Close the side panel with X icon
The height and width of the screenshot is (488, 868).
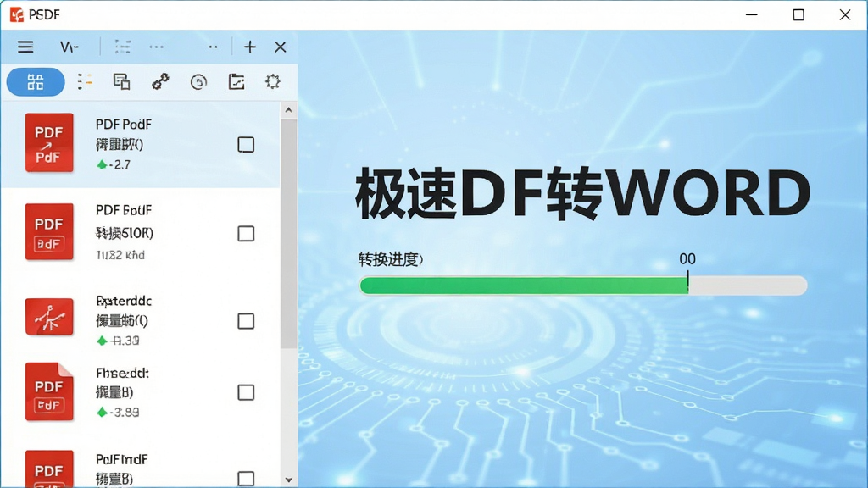281,47
